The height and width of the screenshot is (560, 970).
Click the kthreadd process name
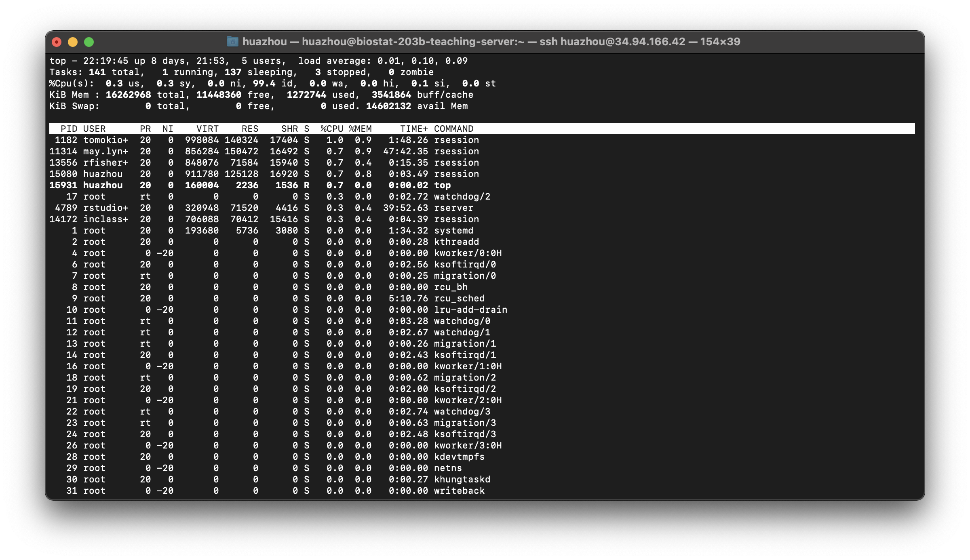pyautogui.click(x=456, y=242)
